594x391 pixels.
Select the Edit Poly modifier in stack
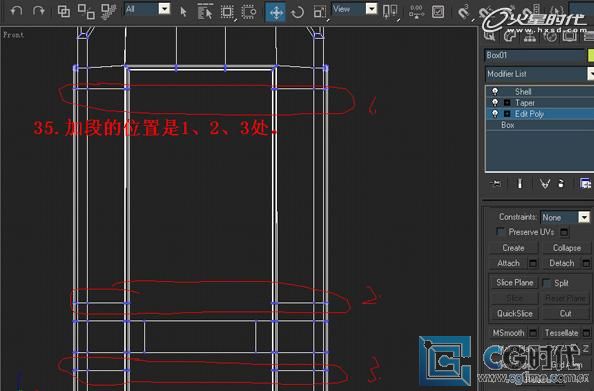[x=529, y=114]
